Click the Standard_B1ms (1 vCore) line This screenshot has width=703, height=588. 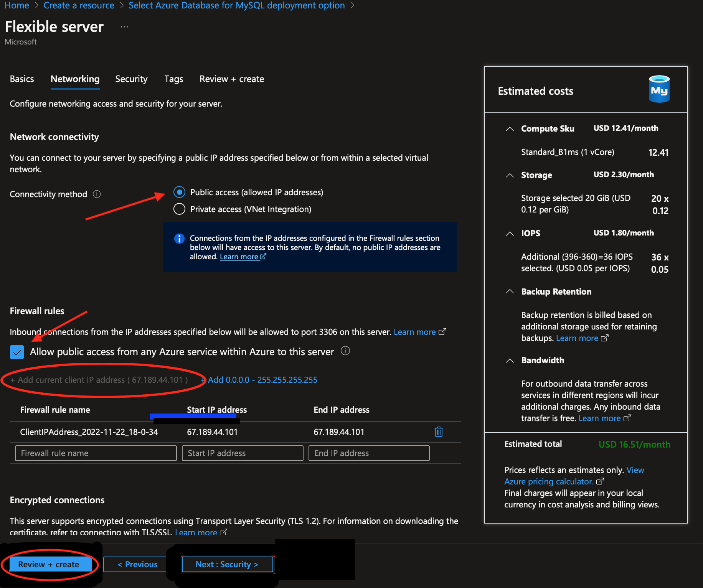tap(568, 152)
